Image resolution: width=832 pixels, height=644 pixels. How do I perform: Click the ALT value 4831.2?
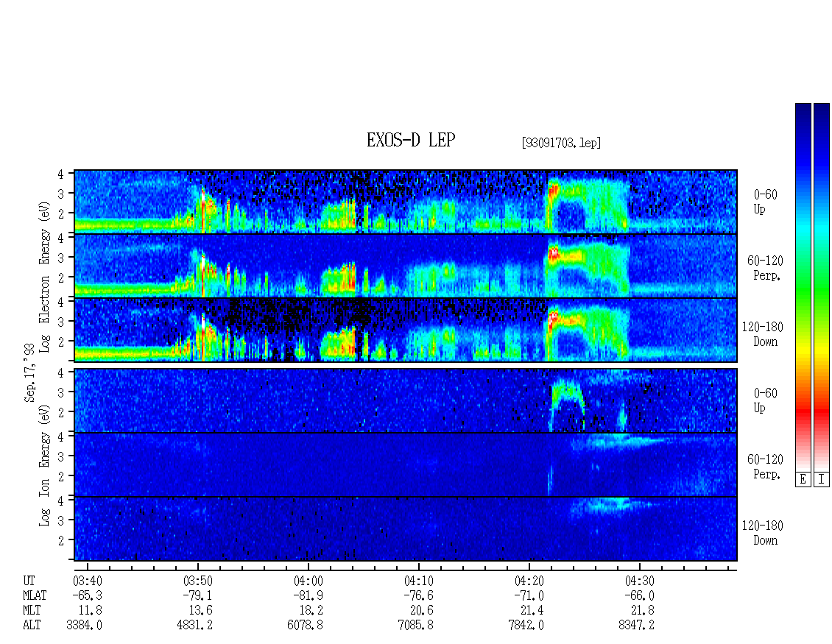(x=194, y=626)
